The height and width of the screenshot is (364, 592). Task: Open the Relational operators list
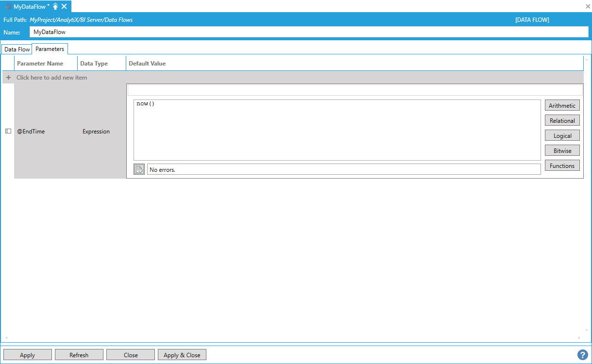tap(562, 121)
